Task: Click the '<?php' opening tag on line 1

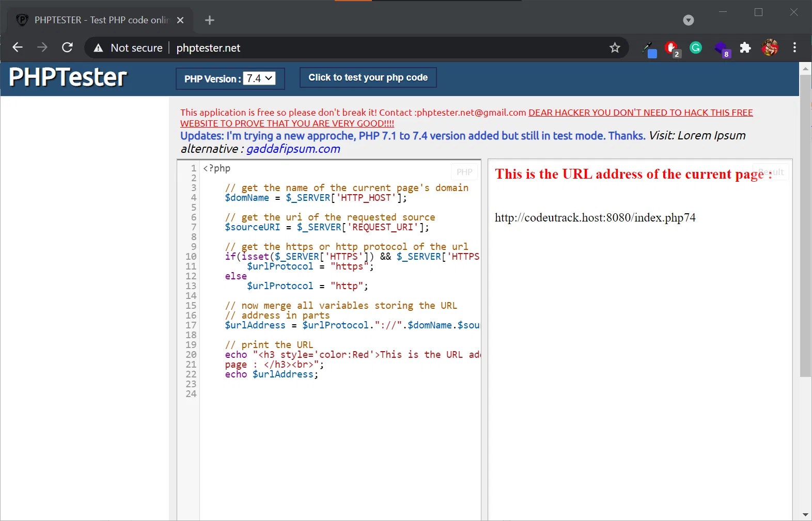Action: point(217,168)
